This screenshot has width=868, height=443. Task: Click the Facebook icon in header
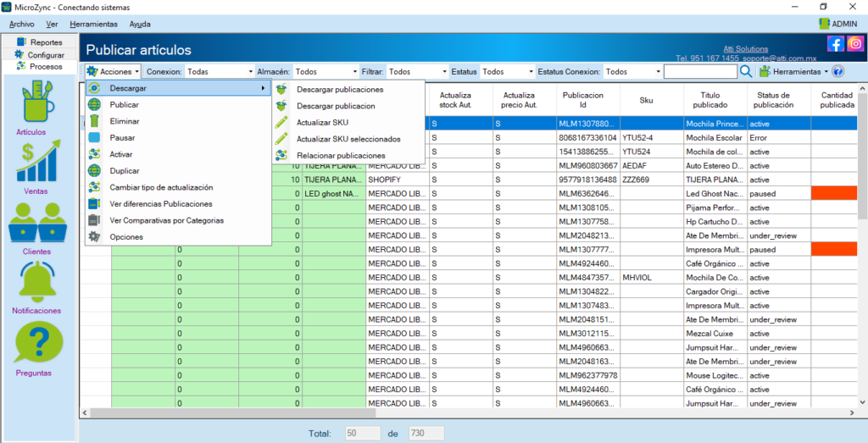pyautogui.click(x=835, y=43)
